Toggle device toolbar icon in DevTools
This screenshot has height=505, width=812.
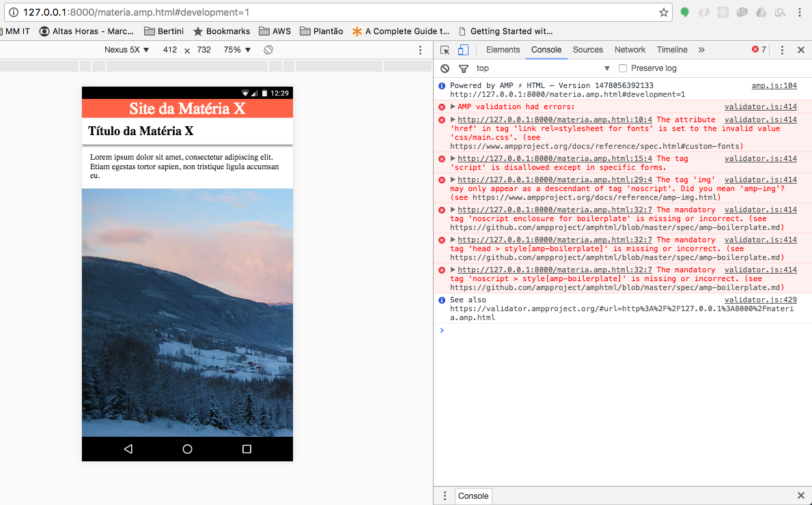point(463,50)
